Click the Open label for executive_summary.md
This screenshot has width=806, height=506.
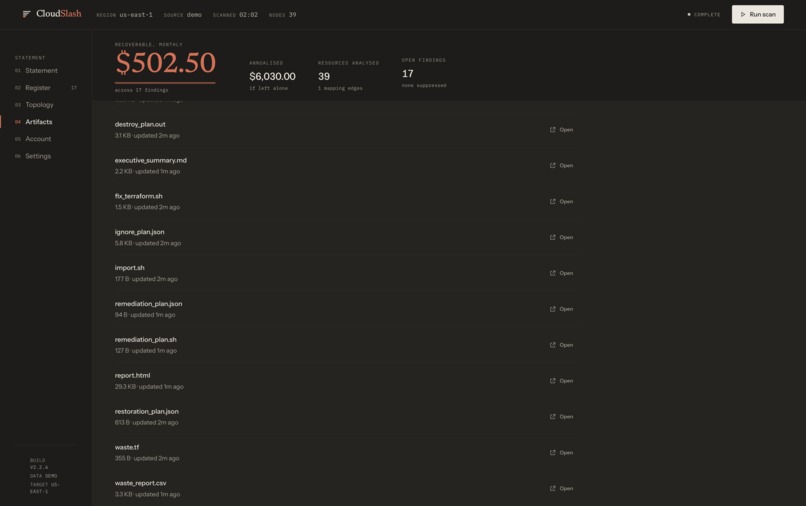pyautogui.click(x=566, y=166)
